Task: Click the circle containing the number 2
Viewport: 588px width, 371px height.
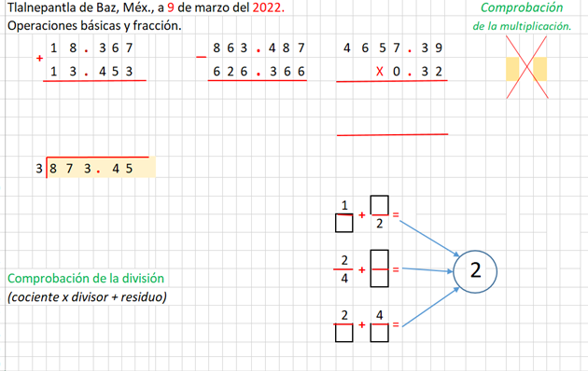Action: point(475,271)
